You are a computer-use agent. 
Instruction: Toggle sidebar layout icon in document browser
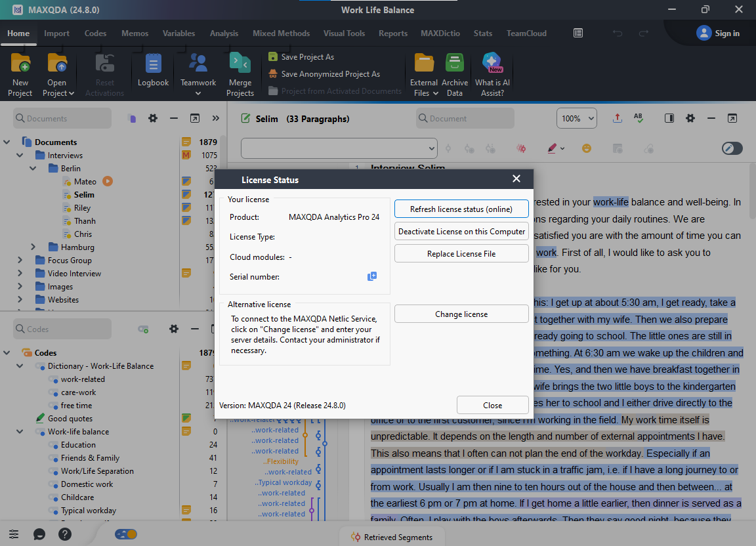coord(669,118)
